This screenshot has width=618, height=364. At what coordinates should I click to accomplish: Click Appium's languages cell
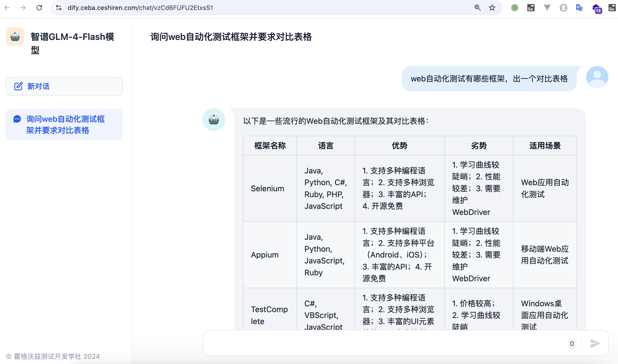click(x=326, y=255)
